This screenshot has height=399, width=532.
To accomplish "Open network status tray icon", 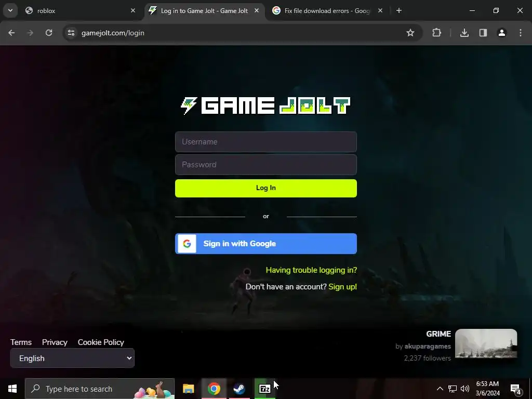I will click(453, 389).
